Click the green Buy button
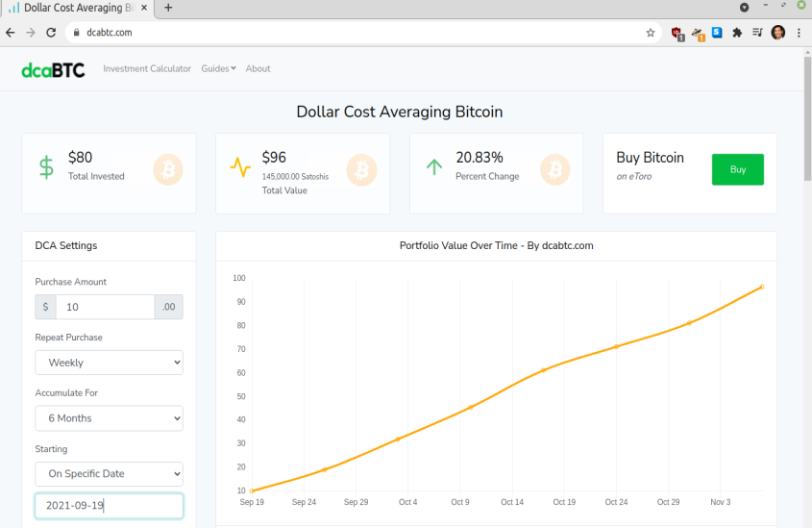The width and height of the screenshot is (812, 528). (737, 169)
